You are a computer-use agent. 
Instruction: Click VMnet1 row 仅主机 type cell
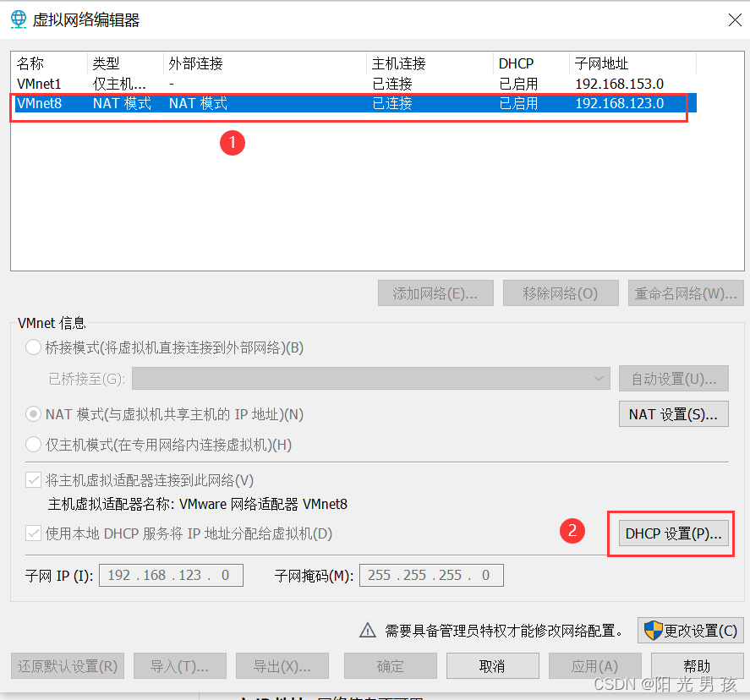[119, 84]
